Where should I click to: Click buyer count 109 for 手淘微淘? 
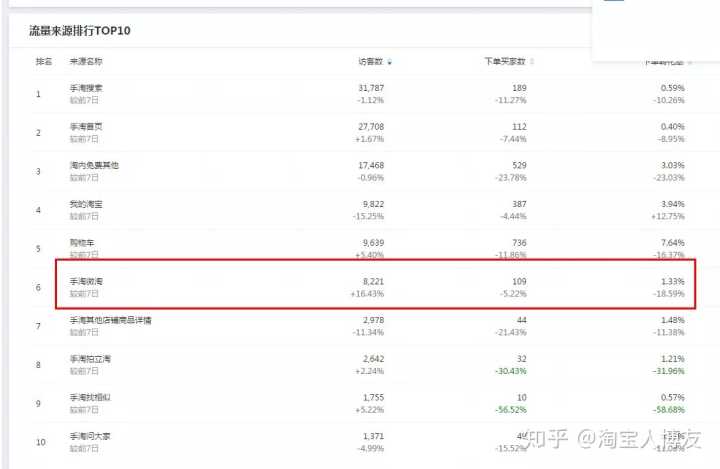point(519,281)
